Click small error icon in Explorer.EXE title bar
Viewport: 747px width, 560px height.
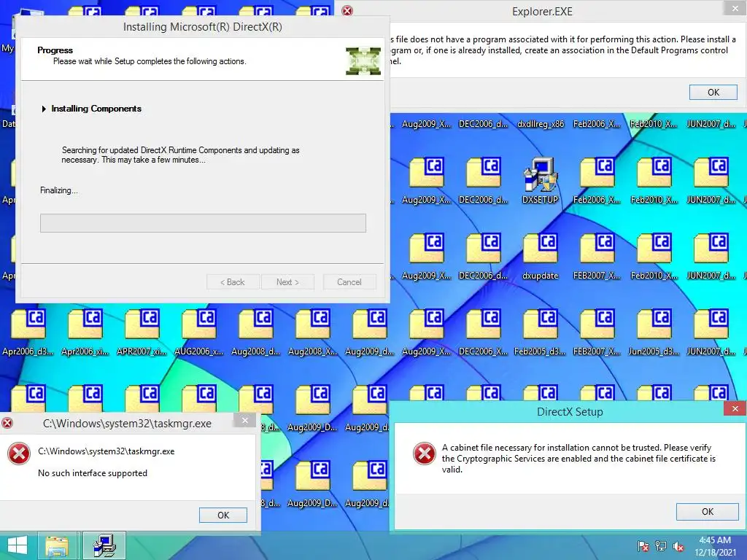point(348,10)
